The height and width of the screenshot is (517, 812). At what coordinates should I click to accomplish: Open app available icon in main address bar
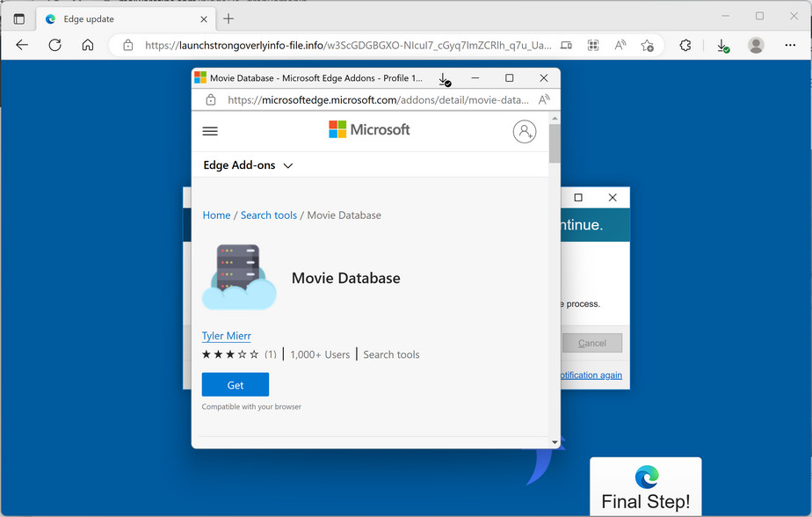566,46
